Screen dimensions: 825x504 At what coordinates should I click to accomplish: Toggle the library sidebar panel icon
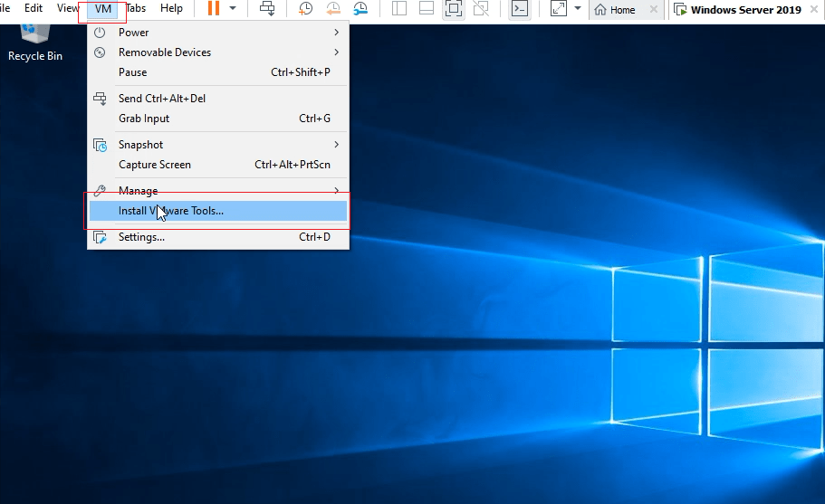(399, 8)
